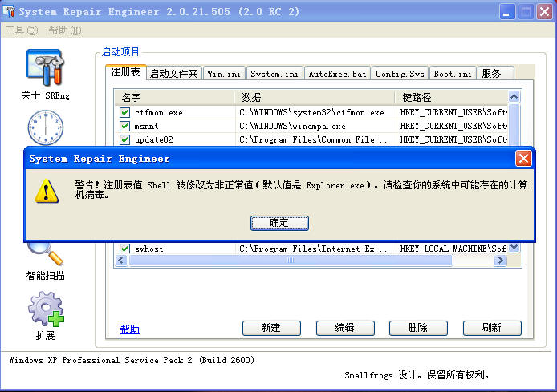The width and height of the screenshot is (557, 392).
Task: Open the Boot.ini tab
Action: [x=453, y=74]
